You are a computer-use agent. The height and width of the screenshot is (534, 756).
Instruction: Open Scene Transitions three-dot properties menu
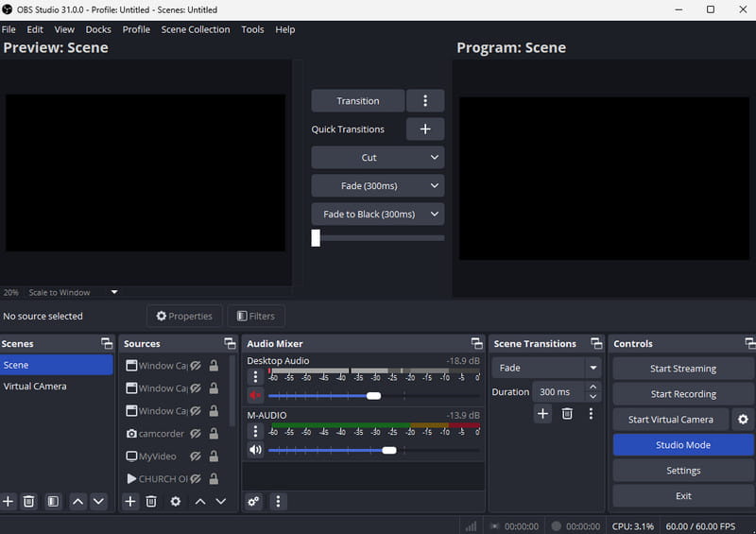point(591,413)
